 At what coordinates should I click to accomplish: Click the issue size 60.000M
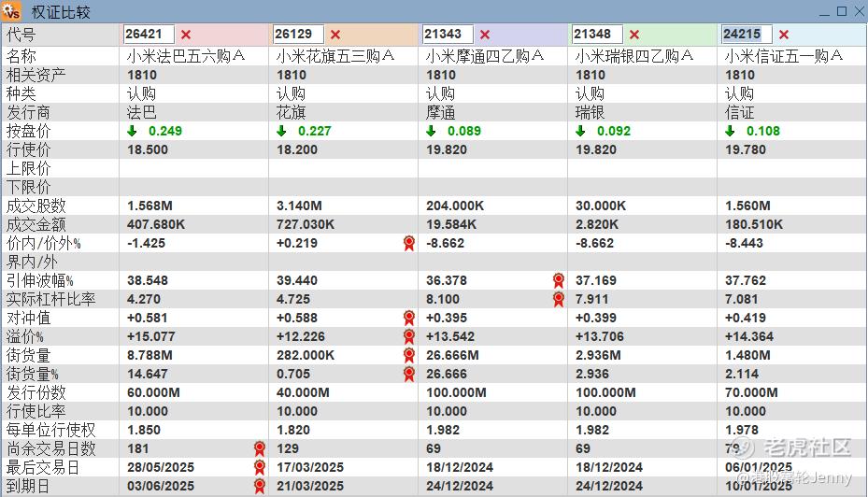tap(153, 393)
